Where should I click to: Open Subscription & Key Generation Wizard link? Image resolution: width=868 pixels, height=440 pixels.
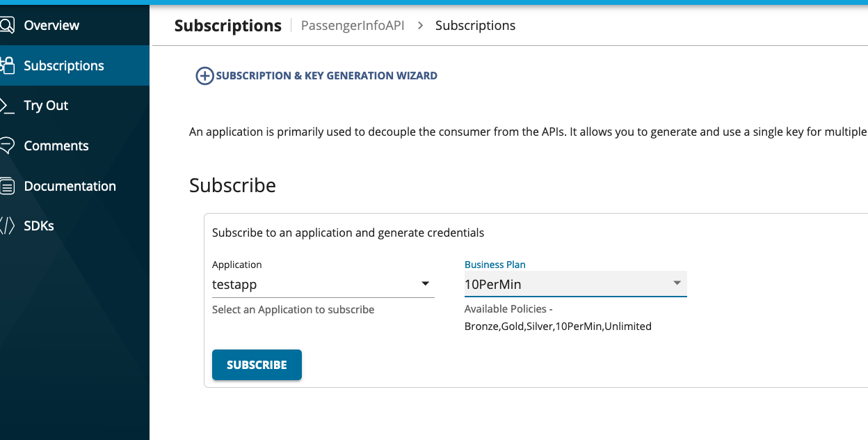tap(326, 76)
